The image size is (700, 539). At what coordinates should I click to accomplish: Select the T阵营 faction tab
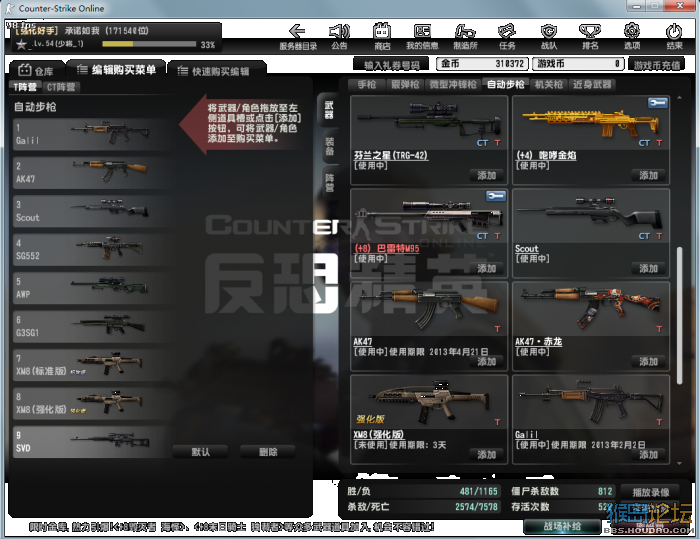pos(25,87)
